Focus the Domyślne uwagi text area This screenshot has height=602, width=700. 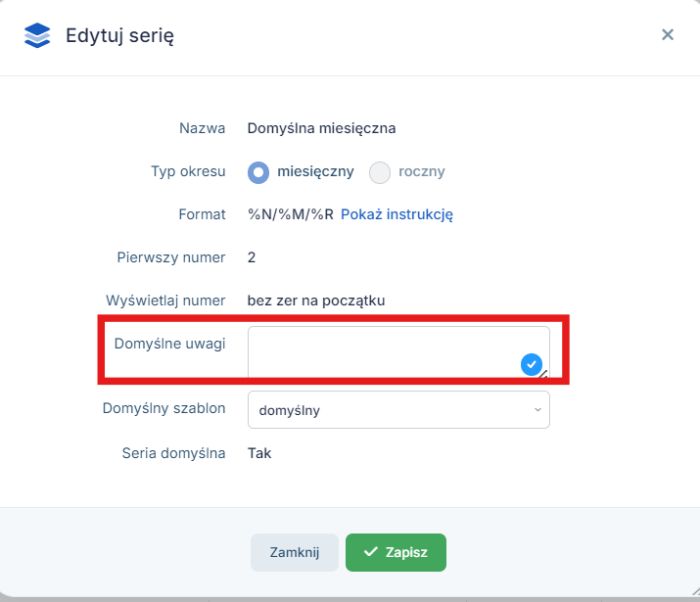pyautogui.click(x=398, y=352)
